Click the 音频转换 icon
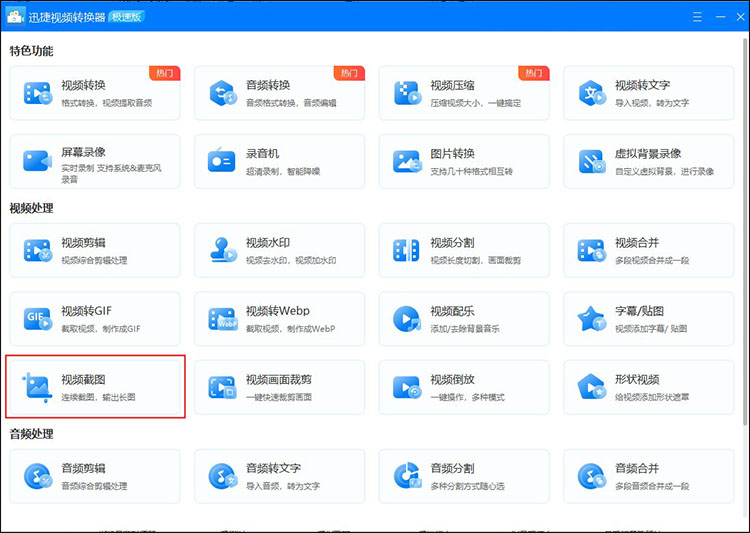Screen dimensions: 750x533 pyautogui.click(x=223, y=93)
